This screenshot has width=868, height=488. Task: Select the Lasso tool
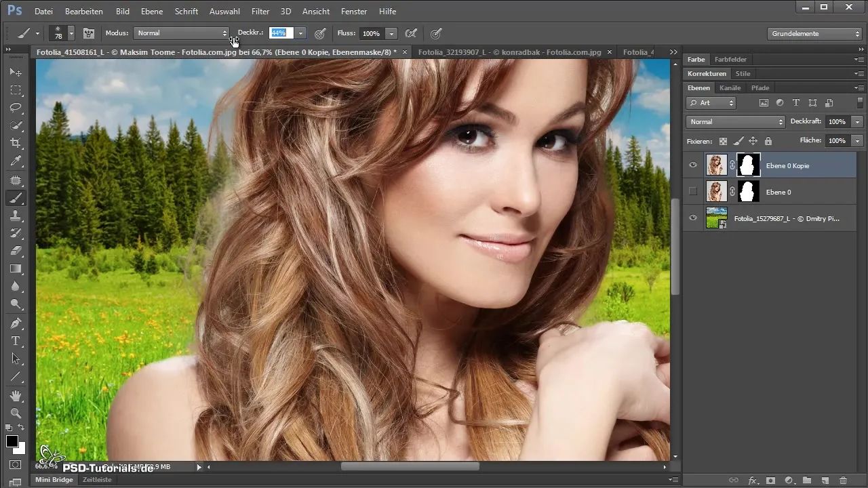point(16,107)
